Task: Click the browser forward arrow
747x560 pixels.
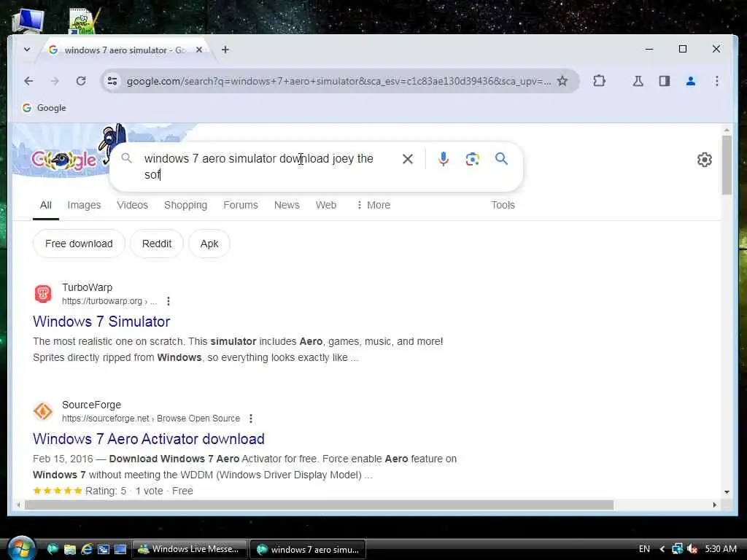Action: [55, 81]
